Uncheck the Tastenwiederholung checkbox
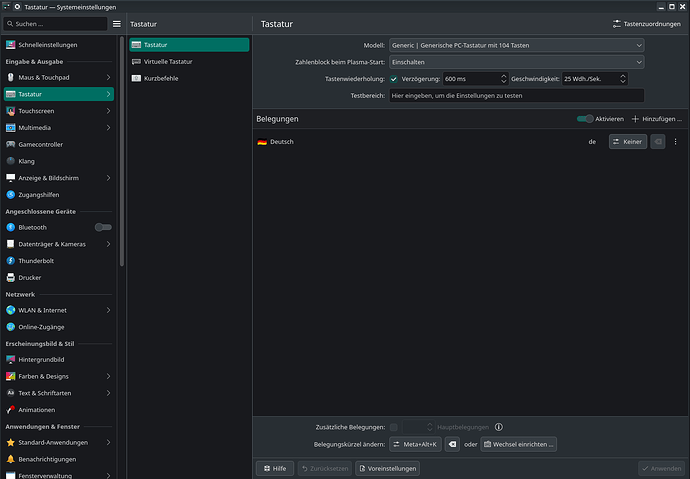Image resolution: width=690 pixels, height=479 pixels. click(393, 79)
